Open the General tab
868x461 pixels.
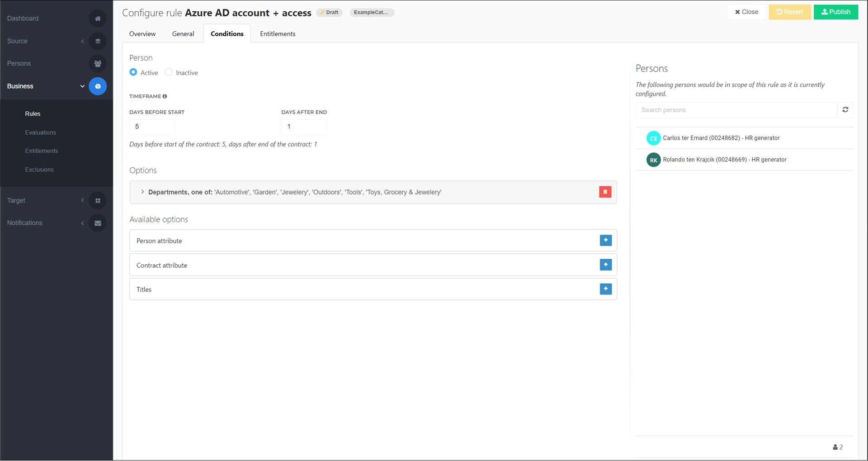(x=183, y=34)
